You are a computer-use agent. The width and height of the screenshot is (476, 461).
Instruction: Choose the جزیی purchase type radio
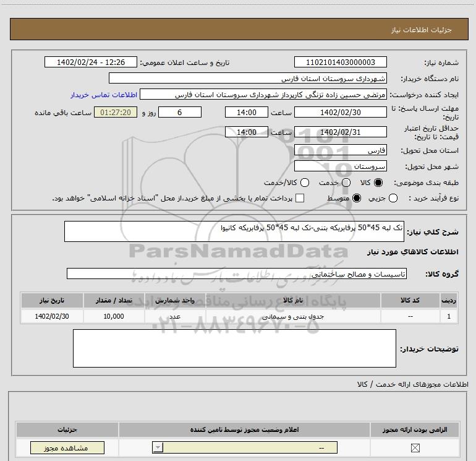coord(393,198)
